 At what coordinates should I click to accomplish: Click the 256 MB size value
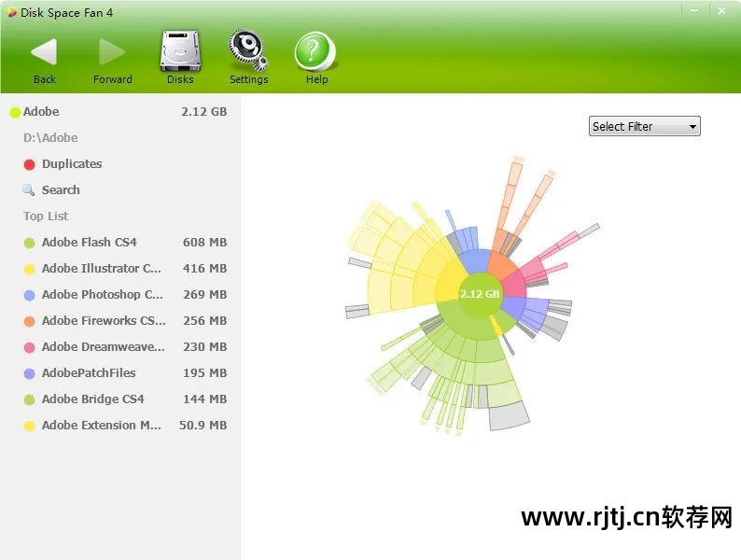pyautogui.click(x=204, y=320)
